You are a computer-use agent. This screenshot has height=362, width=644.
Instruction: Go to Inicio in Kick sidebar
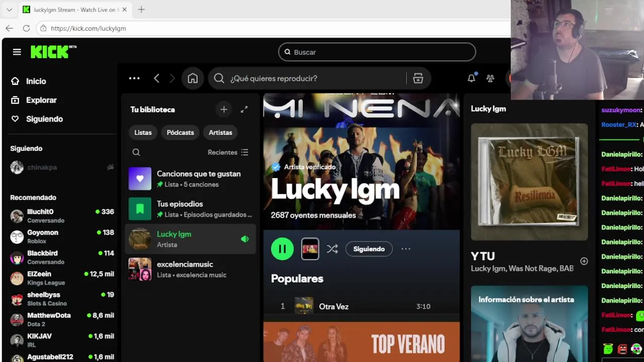click(x=29, y=81)
